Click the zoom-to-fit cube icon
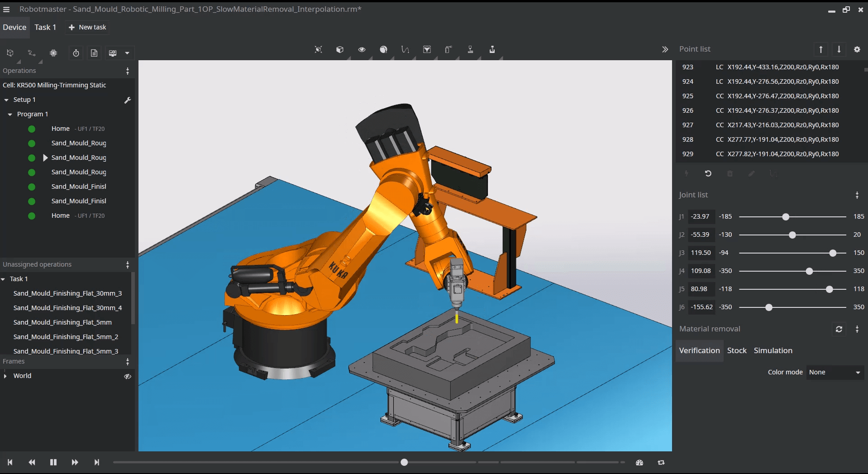Viewport: 868px width, 474px height. pos(318,50)
